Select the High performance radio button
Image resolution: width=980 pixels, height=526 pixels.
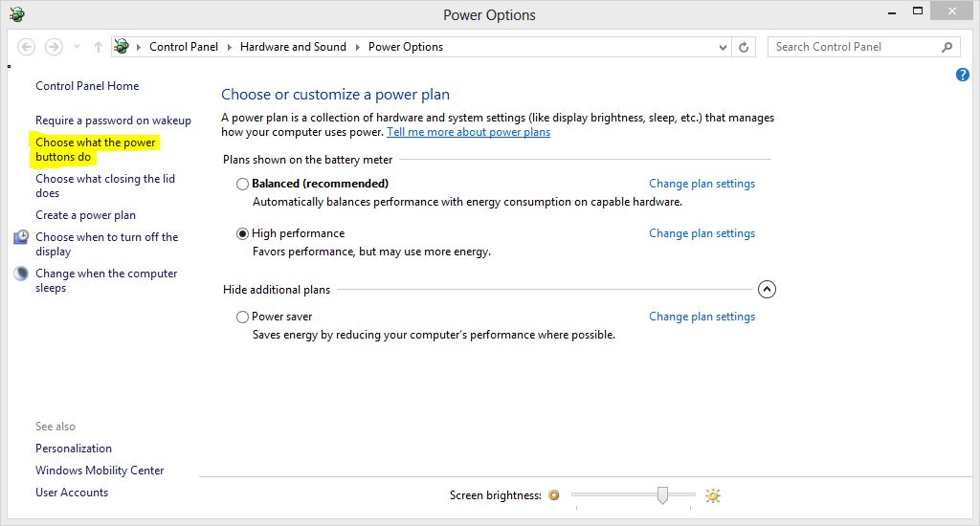coord(242,233)
